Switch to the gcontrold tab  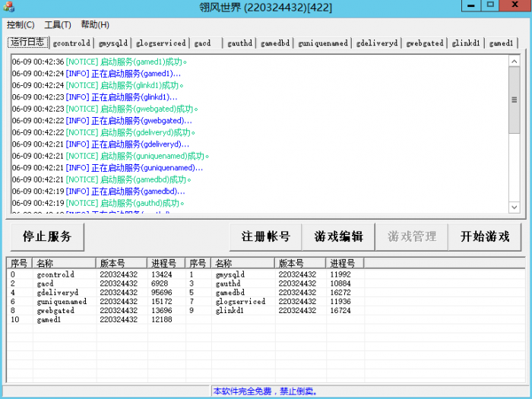[x=72, y=43]
